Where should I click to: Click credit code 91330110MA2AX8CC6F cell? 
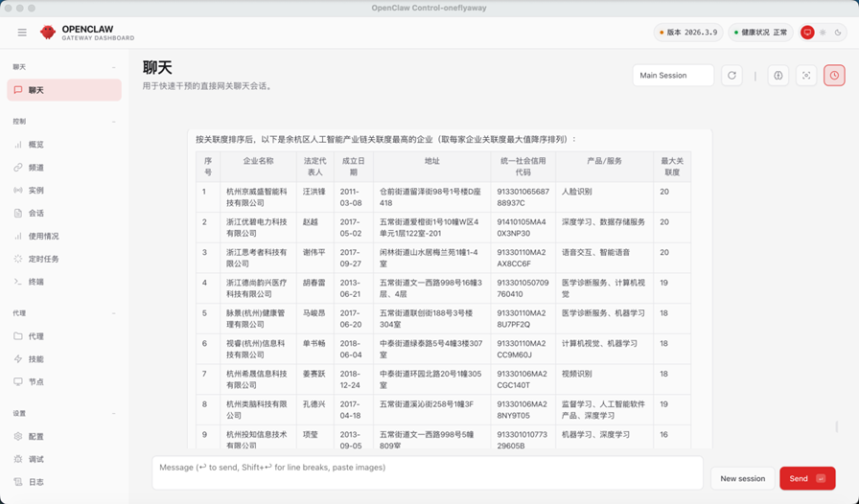(522, 258)
